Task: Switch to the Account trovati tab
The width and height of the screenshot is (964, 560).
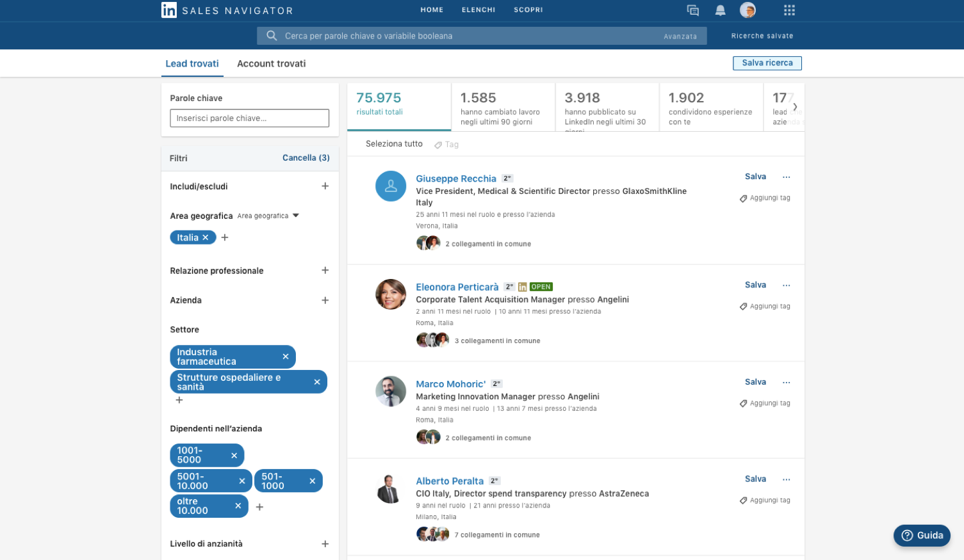Action: (x=272, y=63)
